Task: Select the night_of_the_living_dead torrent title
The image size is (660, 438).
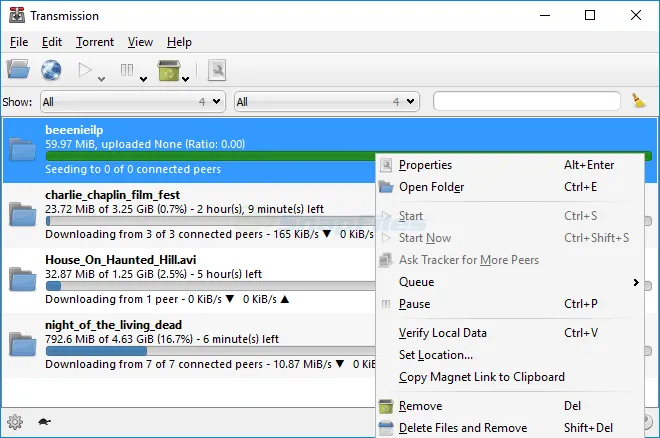Action: click(114, 325)
